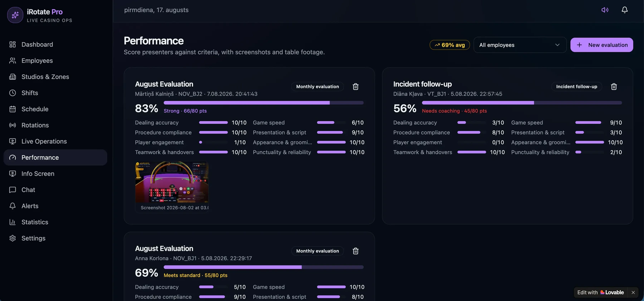Open the notifications bell icon

[624, 10]
